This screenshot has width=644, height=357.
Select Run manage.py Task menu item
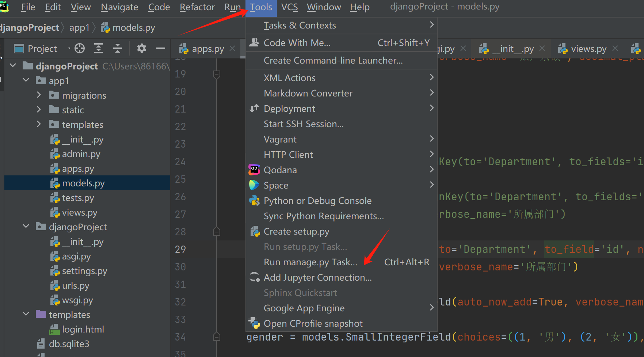310,262
